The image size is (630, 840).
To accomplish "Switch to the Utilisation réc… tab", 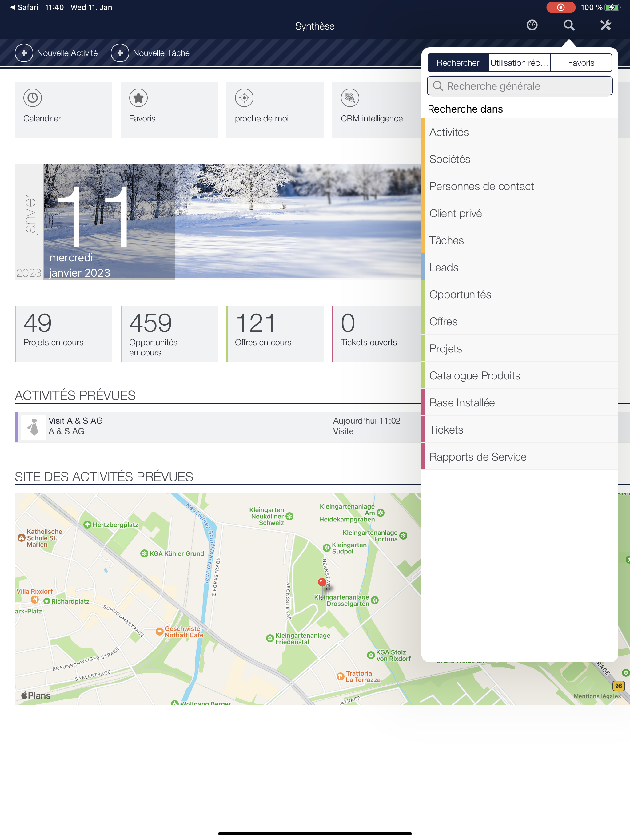I will [x=520, y=63].
